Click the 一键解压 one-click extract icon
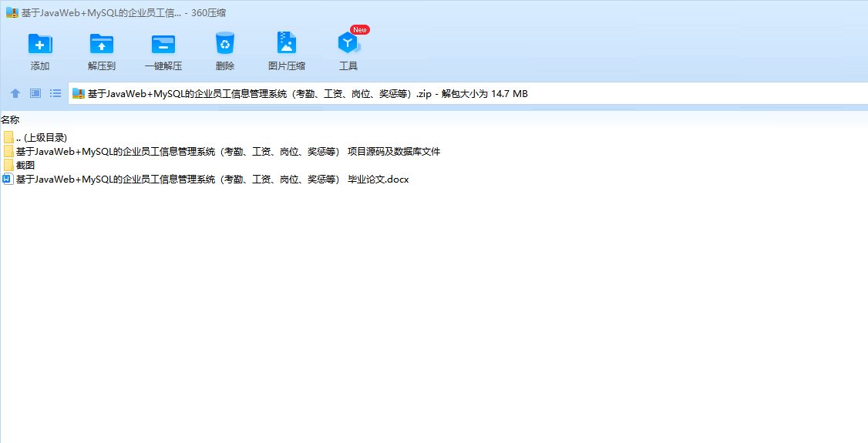 coord(163,44)
